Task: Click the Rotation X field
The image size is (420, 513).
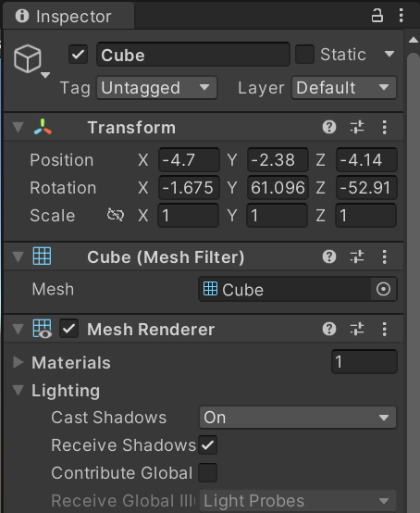Action: pos(189,188)
